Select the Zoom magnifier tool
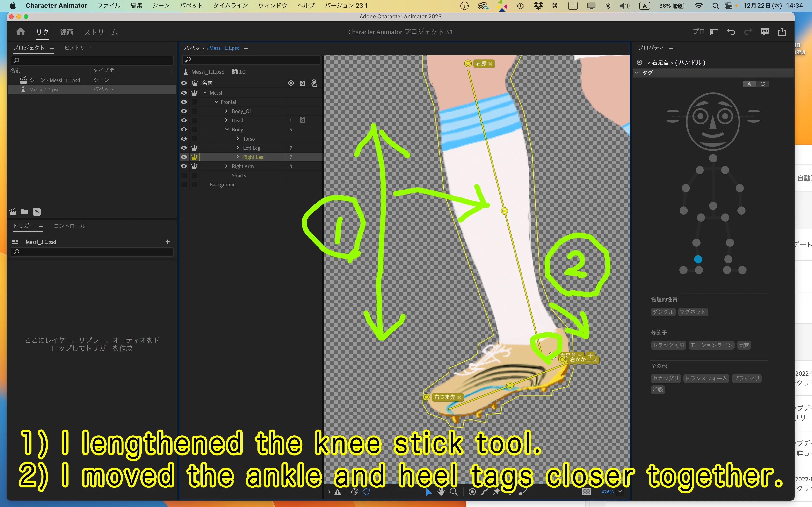The width and height of the screenshot is (812, 507). coord(454,492)
